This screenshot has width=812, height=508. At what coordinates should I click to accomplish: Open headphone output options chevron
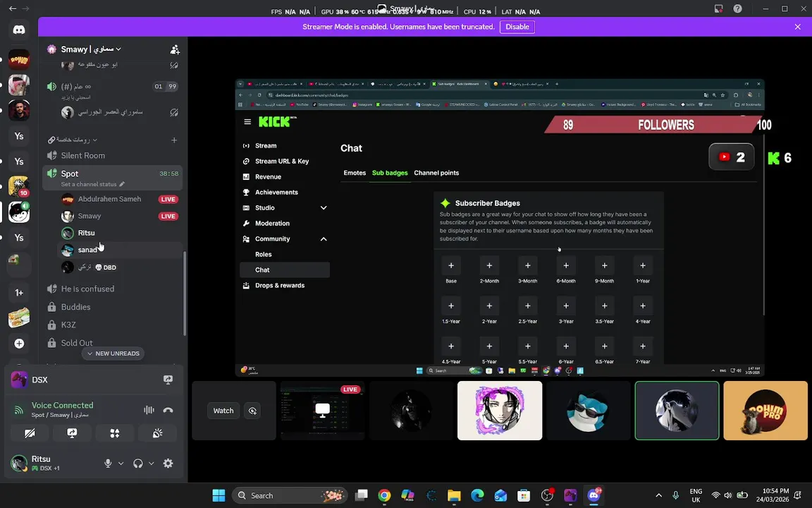(x=152, y=464)
